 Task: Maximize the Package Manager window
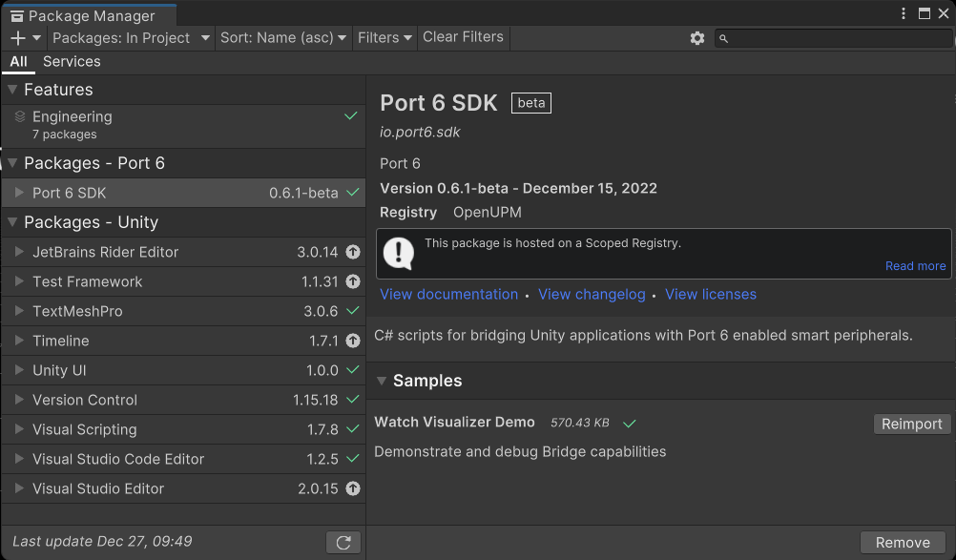[925, 13]
